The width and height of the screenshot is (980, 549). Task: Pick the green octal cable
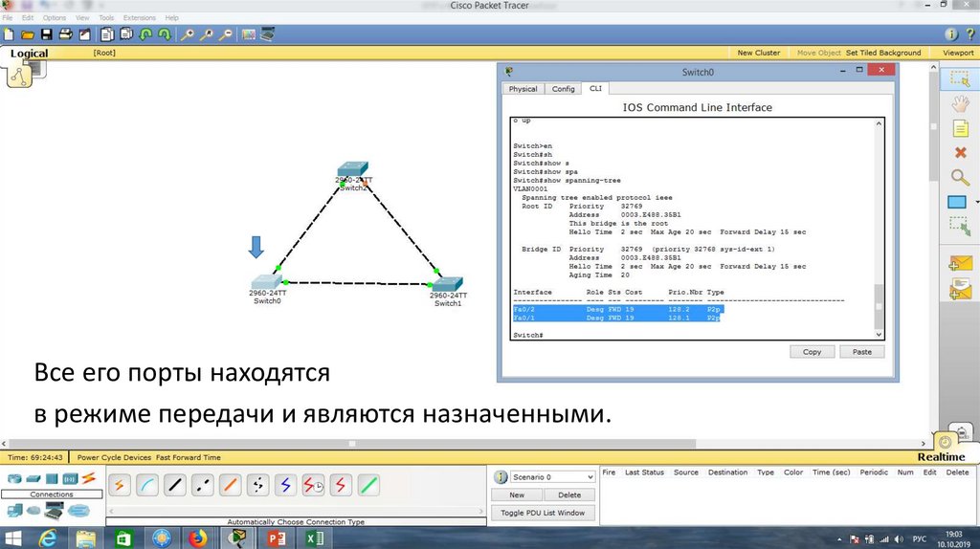(x=368, y=485)
